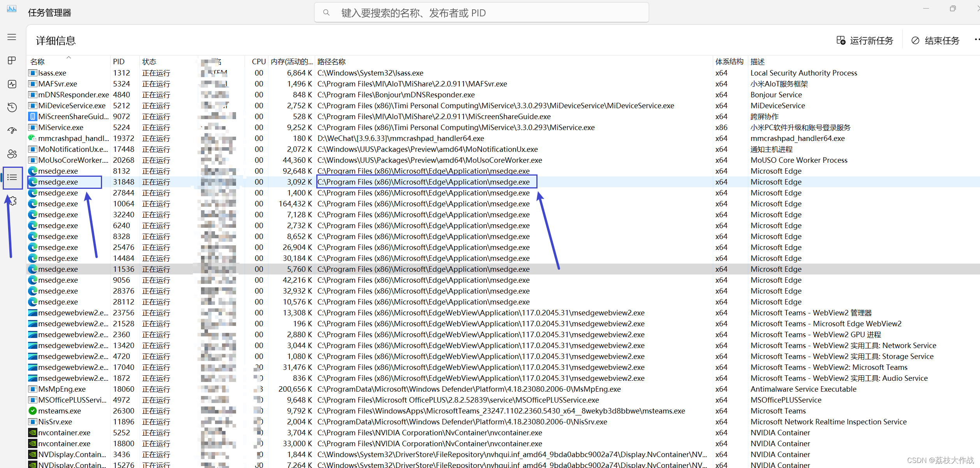Open the Startup apps page icon
980x468 pixels.
tap(12, 130)
